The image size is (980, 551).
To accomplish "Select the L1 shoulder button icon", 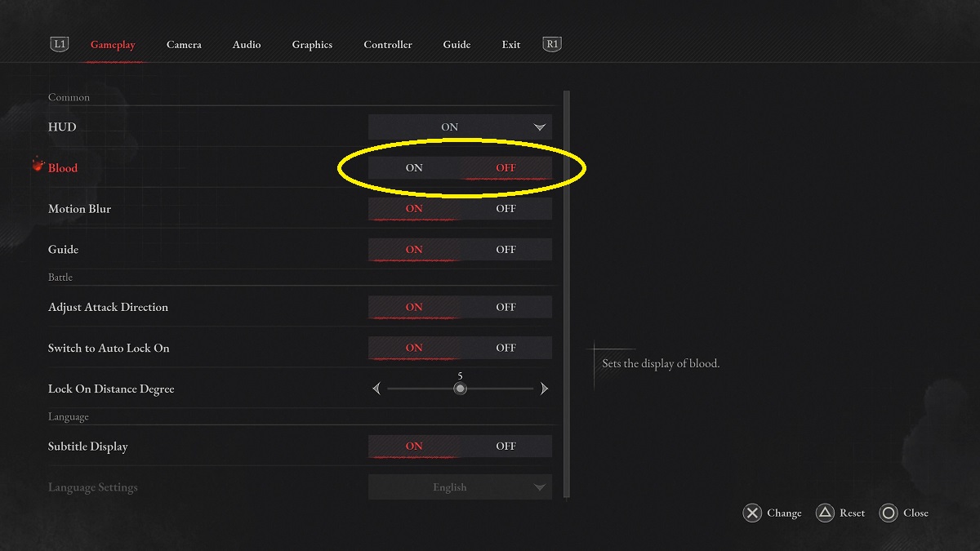I will (58, 44).
